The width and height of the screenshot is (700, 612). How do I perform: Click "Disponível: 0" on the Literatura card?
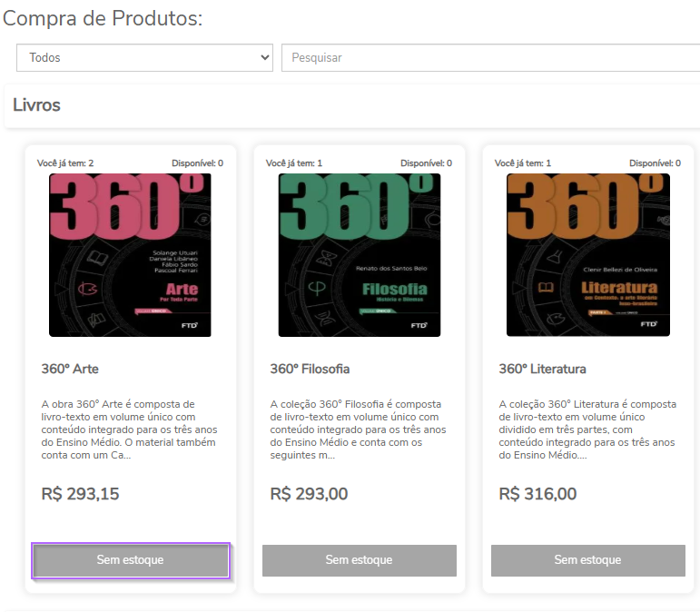(x=655, y=163)
